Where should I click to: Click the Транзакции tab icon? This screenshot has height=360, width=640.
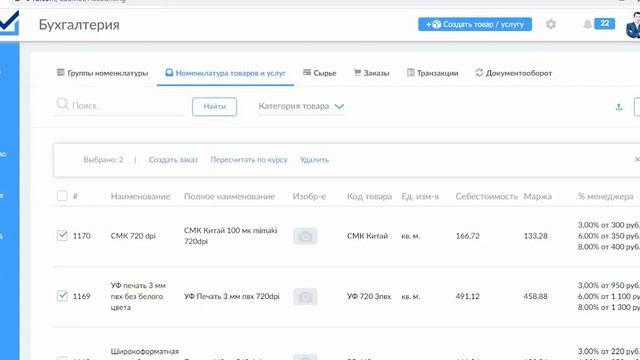click(411, 72)
